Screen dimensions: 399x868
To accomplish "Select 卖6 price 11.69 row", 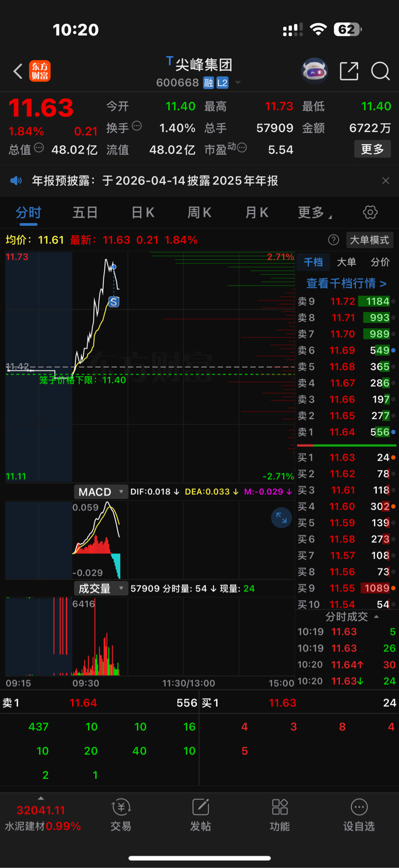I will 347,351.
